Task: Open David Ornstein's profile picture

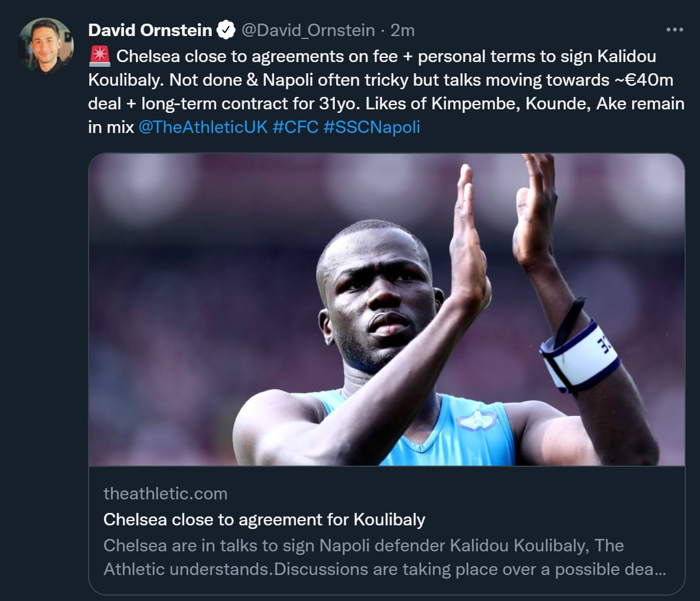Action: pyautogui.click(x=46, y=46)
